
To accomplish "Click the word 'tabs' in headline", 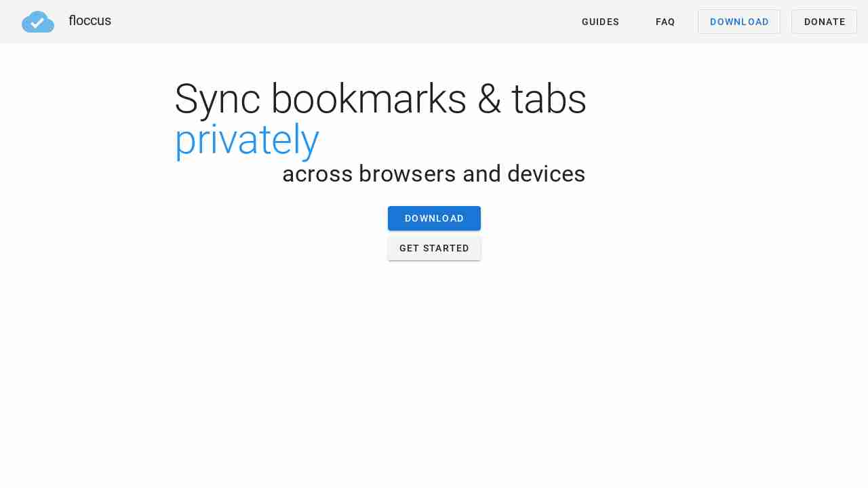I will tap(549, 100).
